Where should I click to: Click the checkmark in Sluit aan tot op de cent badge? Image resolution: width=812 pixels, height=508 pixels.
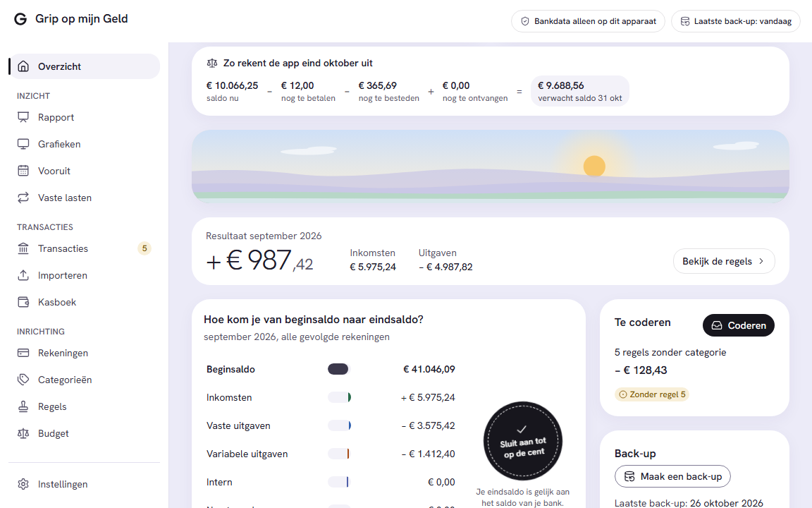[x=522, y=429]
